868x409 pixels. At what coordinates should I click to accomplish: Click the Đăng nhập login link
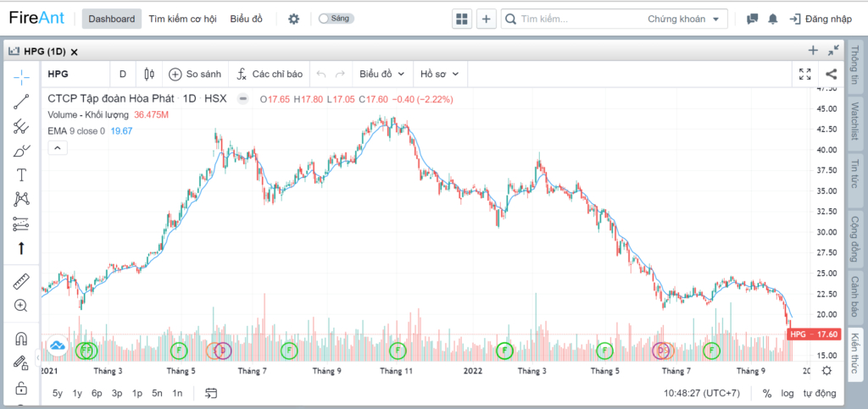[821, 19]
